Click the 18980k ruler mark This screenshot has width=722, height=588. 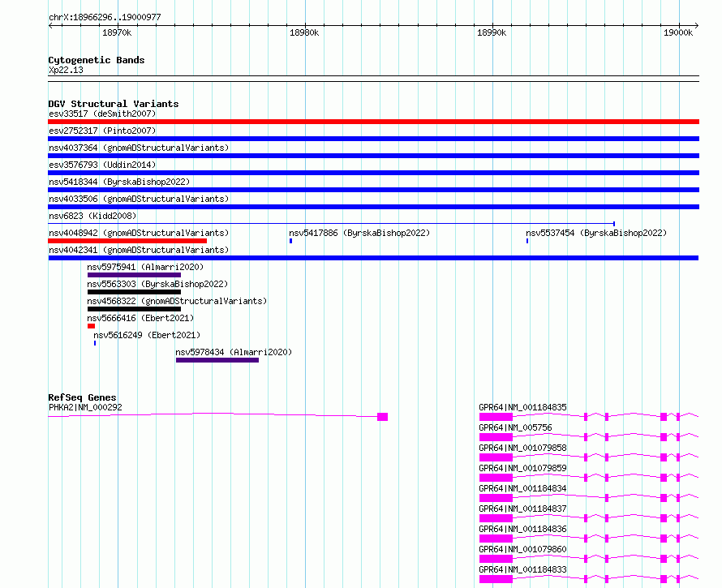tap(304, 32)
